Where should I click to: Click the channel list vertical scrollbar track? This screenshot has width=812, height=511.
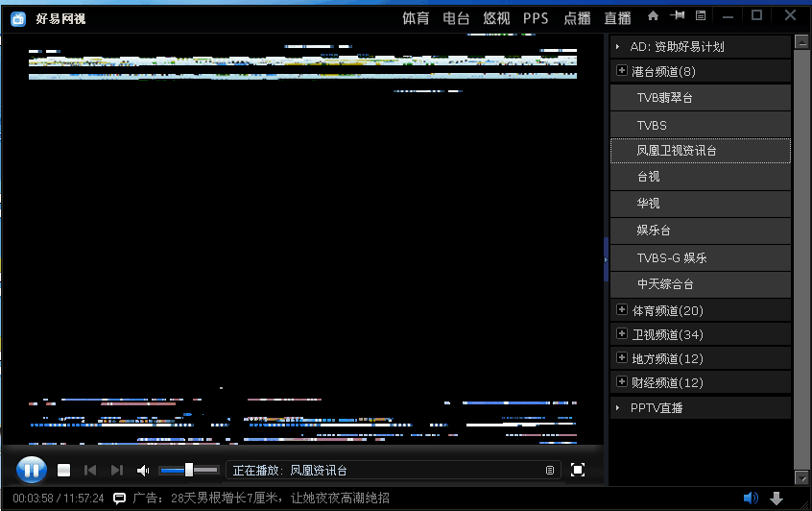[x=801, y=259]
